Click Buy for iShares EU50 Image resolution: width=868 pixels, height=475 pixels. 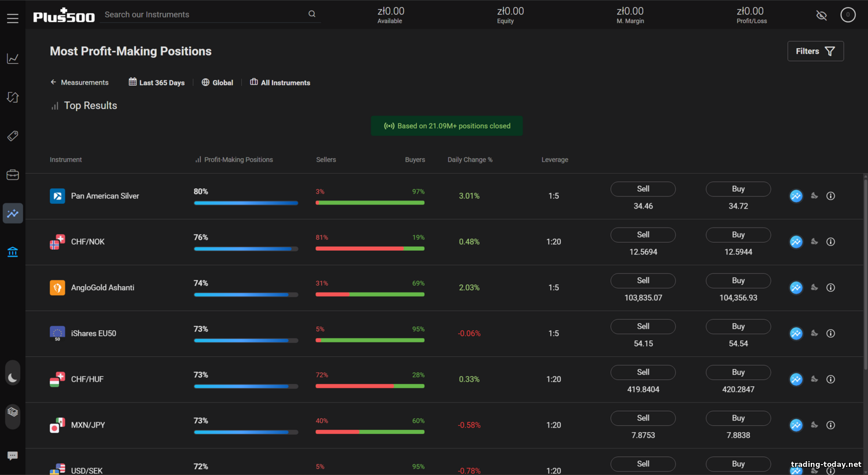pos(738,327)
